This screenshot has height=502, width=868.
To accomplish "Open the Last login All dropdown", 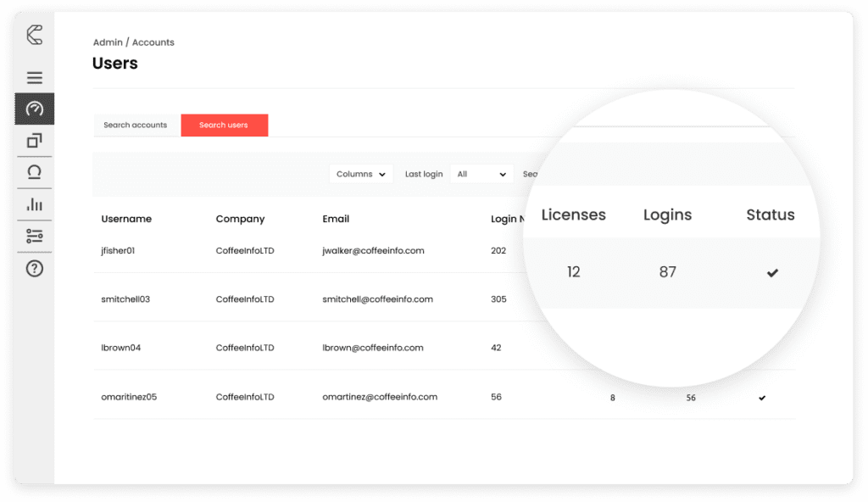I will pos(481,174).
